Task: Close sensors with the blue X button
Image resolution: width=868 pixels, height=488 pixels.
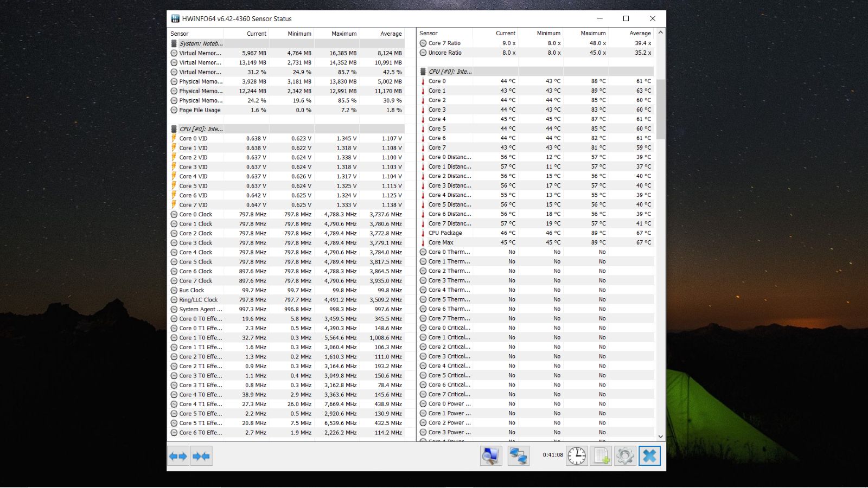Action: pos(649,456)
